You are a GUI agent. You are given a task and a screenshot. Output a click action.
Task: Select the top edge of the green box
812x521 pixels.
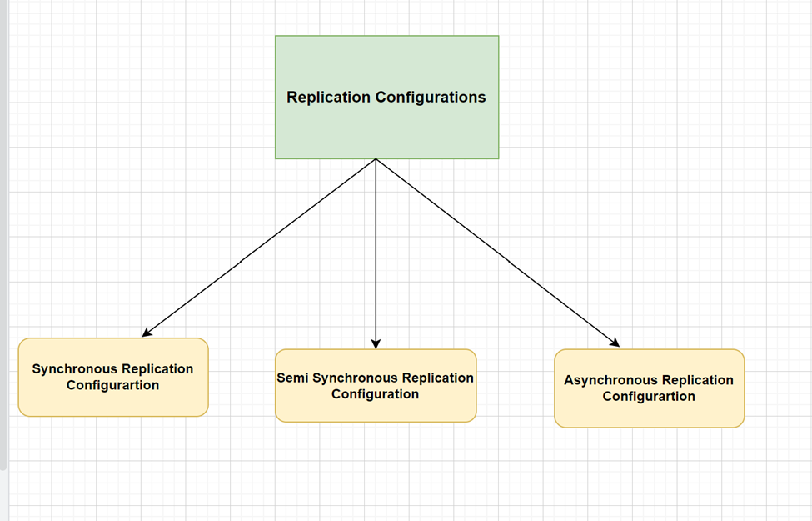point(386,35)
